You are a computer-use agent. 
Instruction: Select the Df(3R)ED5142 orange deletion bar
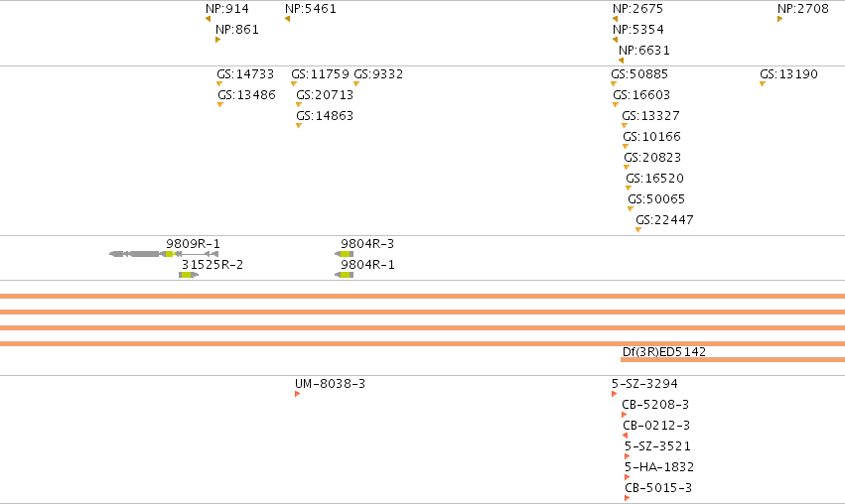tap(733, 360)
